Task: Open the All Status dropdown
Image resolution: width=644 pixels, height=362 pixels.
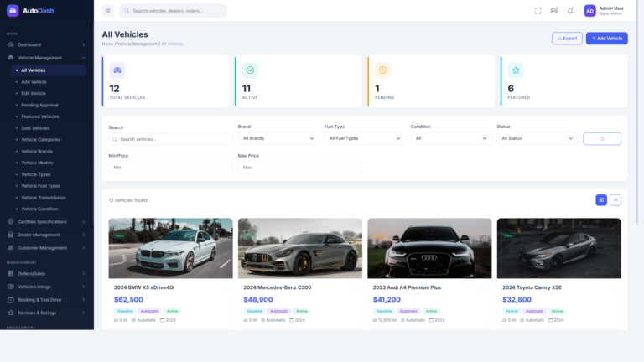Action: [x=538, y=138]
